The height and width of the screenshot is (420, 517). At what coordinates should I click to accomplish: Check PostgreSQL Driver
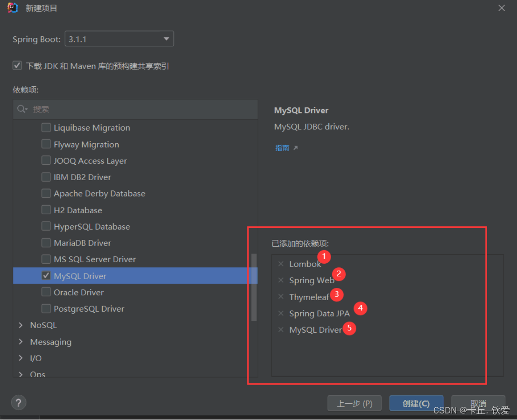[46, 308]
